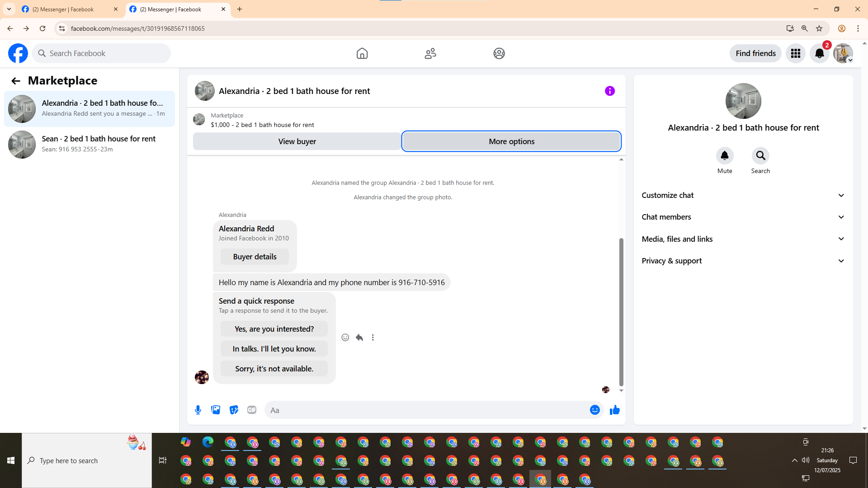Open the GIF picker icon
The width and height of the screenshot is (868, 488).
pyautogui.click(x=252, y=410)
